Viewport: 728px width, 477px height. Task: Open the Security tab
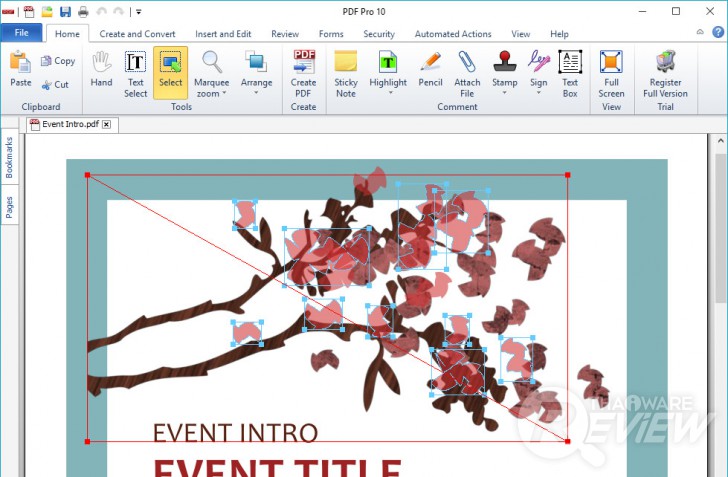(379, 34)
